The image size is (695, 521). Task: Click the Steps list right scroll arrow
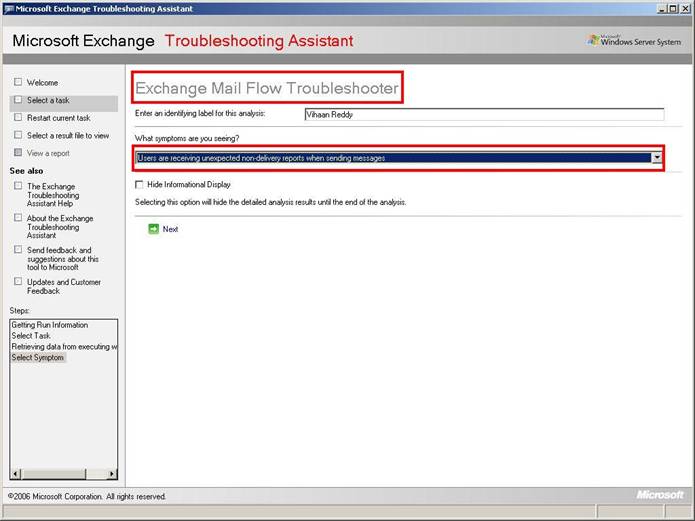click(x=112, y=474)
